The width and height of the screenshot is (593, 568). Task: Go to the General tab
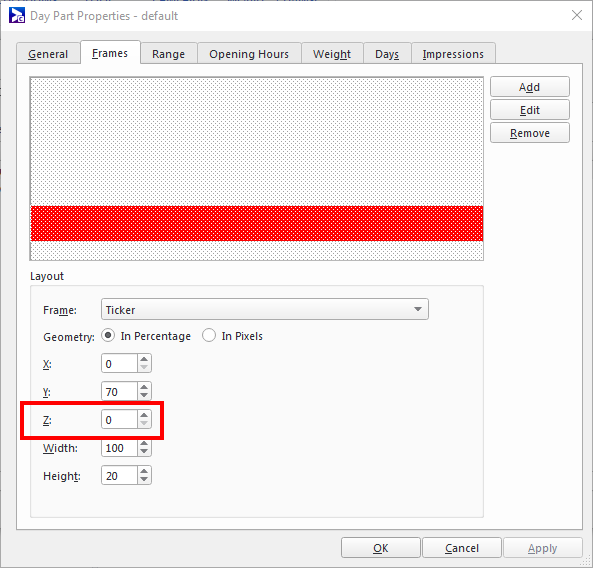point(48,54)
